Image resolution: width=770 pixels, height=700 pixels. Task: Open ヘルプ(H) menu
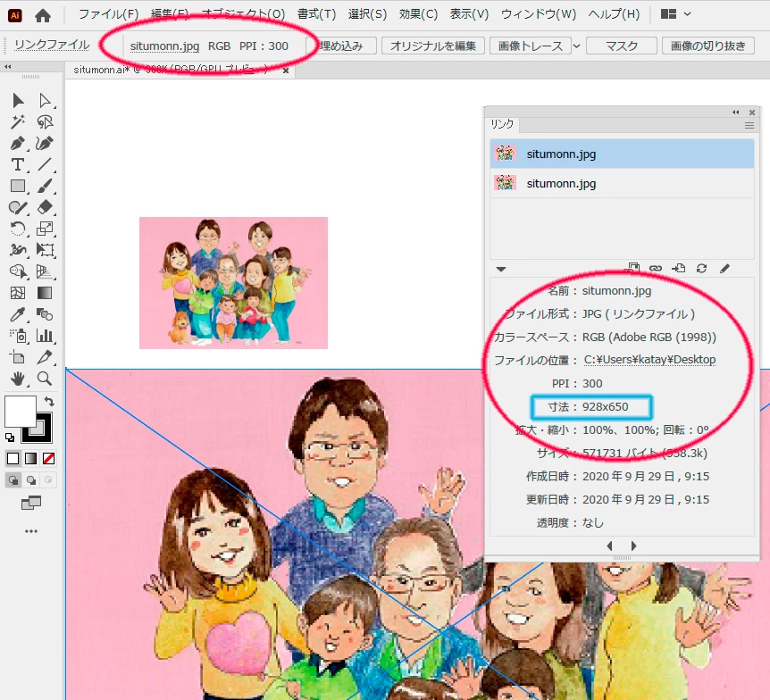click(614, 13)
